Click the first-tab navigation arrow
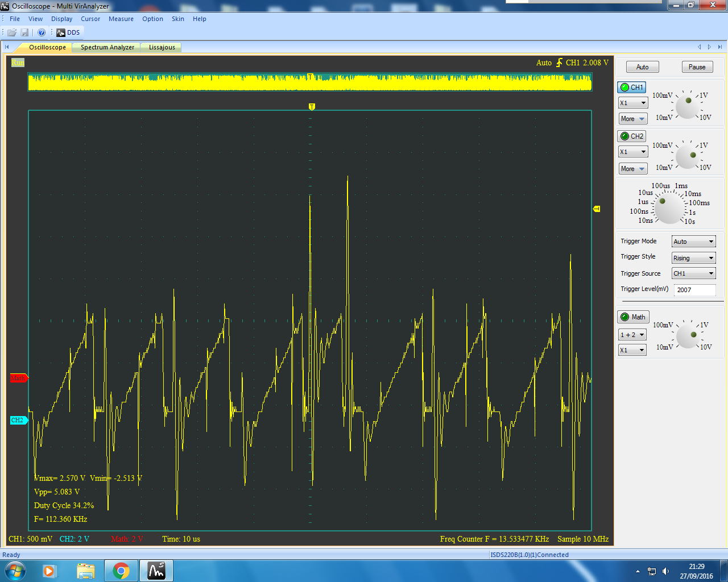 click(x=7, y=47)
